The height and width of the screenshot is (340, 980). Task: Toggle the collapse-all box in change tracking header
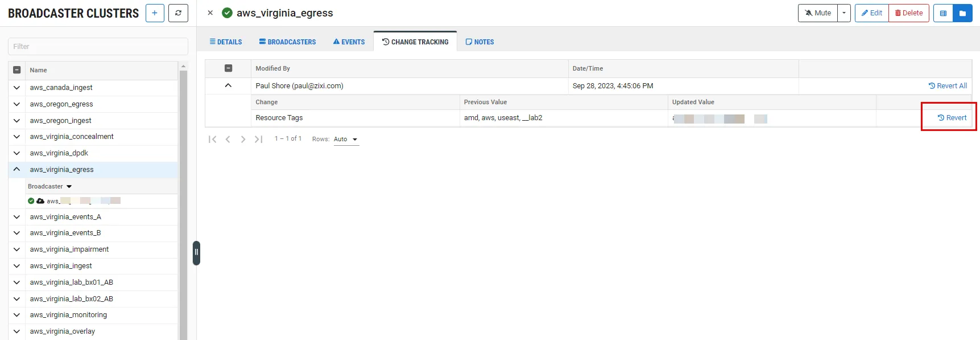[x=228, y=68]
